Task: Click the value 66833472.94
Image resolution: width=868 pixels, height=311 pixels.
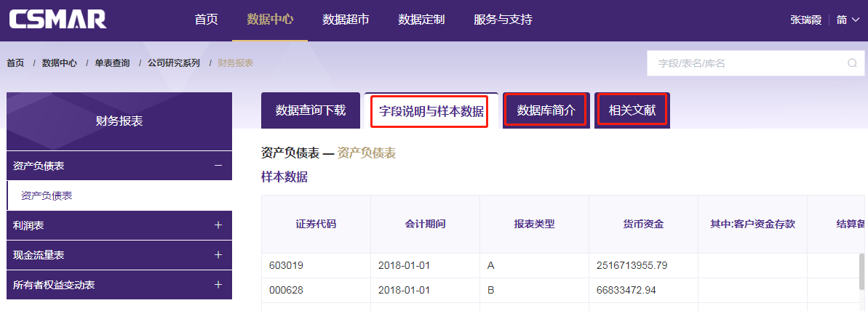Action: [626, 290]
